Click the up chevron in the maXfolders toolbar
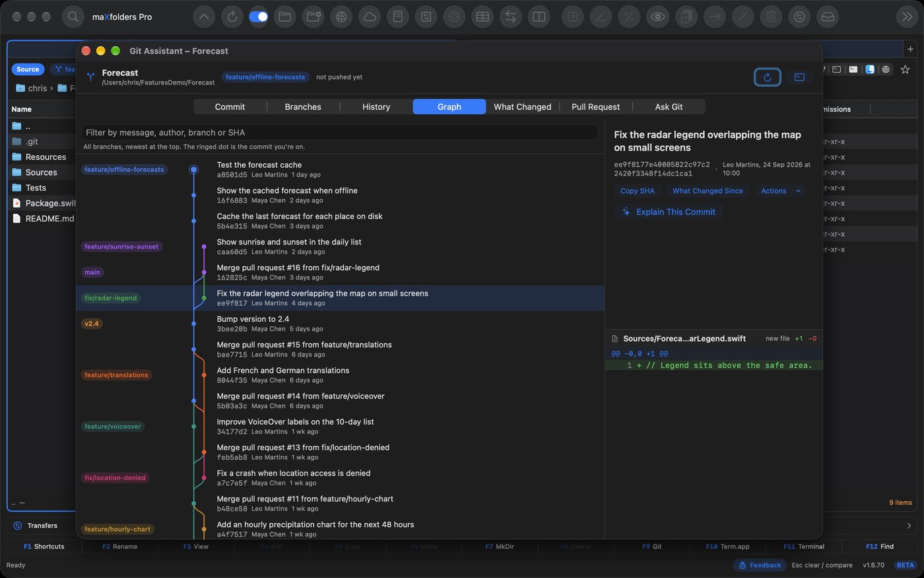 [x=203, y=17]
